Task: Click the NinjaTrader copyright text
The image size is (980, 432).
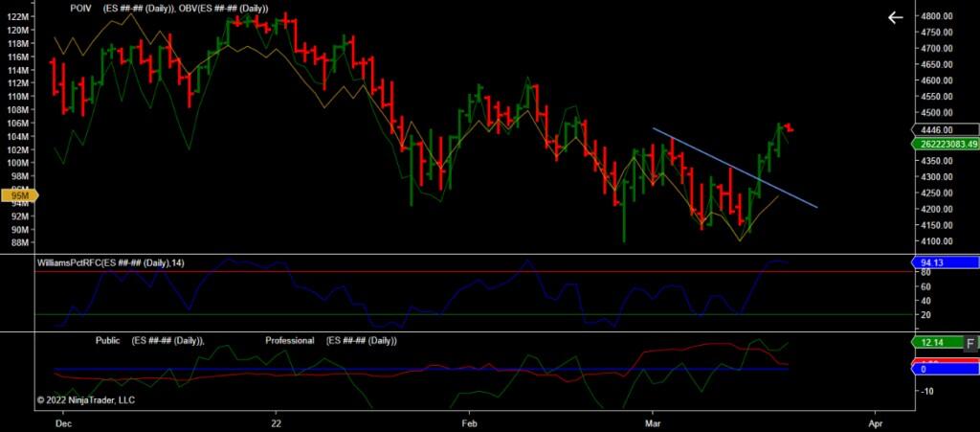Action: point(86,400)
